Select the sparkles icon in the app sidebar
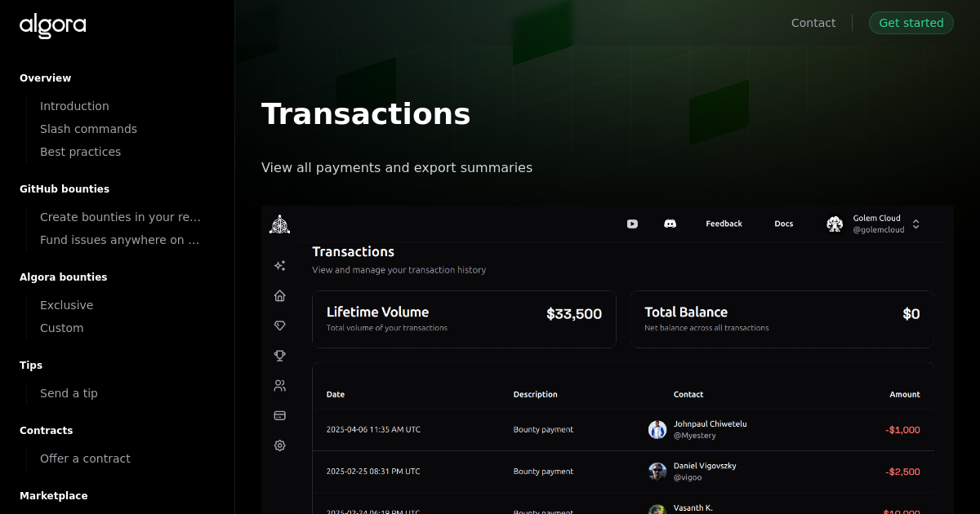This screenshot has height=514, width=980. pos(279,265)
